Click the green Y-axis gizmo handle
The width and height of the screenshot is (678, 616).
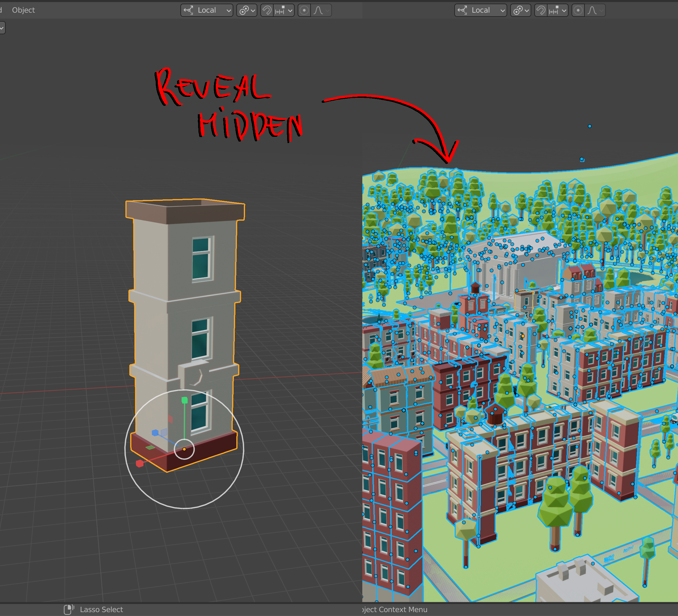[x=184, y=400]
